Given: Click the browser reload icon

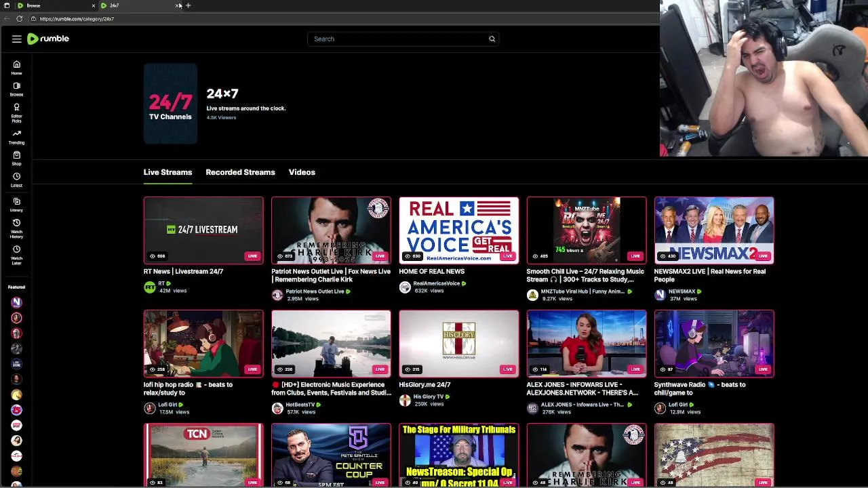Looking at the screenshot, I should pos(19,19).
